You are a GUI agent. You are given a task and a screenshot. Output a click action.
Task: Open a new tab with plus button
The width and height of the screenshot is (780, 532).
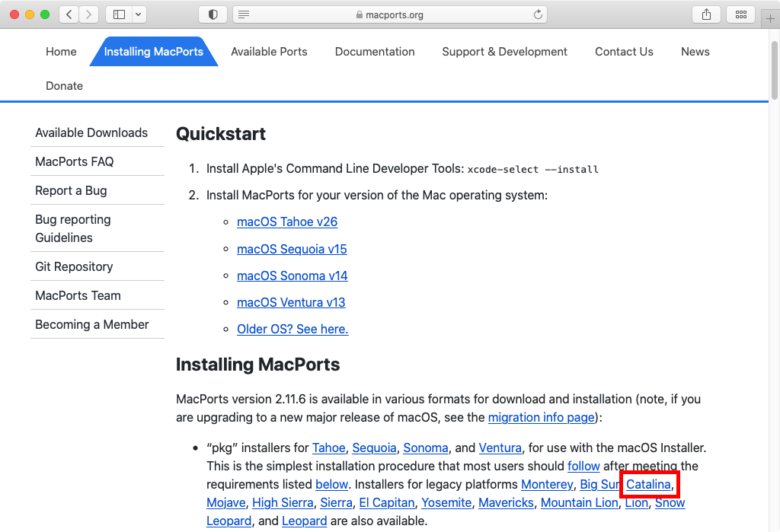770,20
